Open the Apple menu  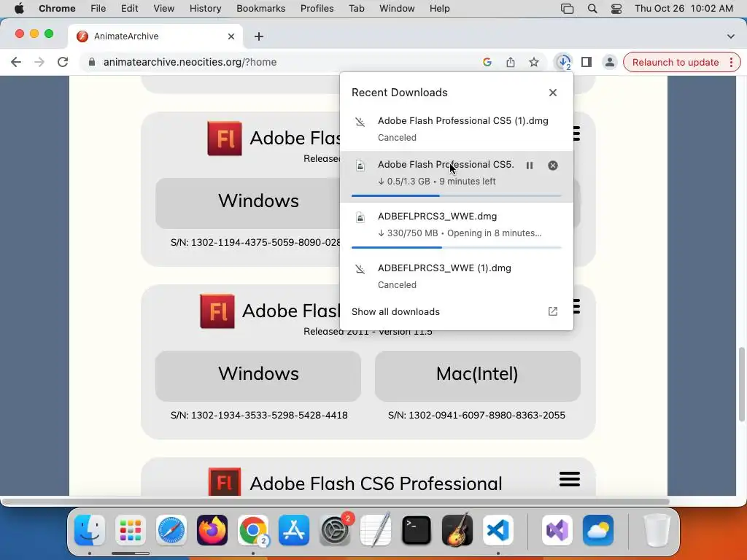pos(19,8)
